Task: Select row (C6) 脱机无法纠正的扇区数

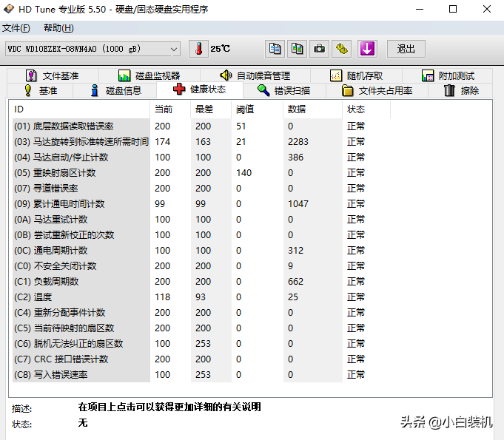Action: tap(201, 344)
